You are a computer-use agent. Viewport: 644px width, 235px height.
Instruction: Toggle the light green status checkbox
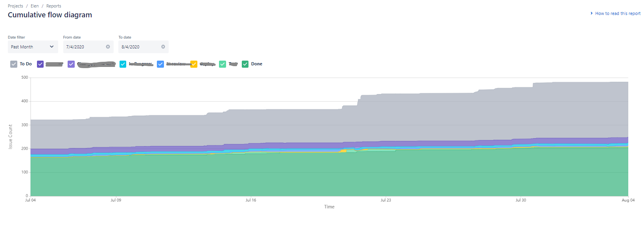click(223, 64)
